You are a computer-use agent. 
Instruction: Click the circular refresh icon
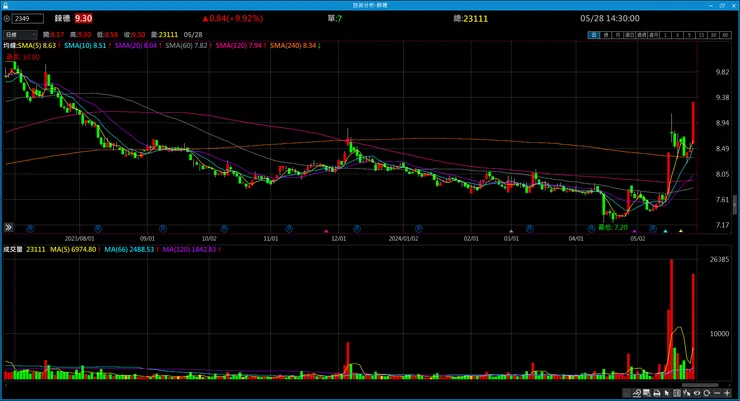[x=707, y=393]
